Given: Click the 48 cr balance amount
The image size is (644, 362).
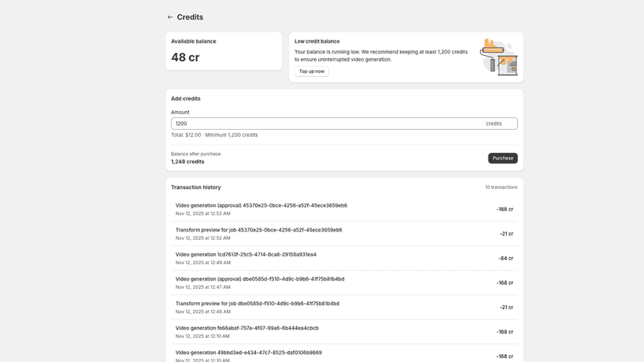Looking at the screenshot, I should pyautogui.click(x=185, y=57).
